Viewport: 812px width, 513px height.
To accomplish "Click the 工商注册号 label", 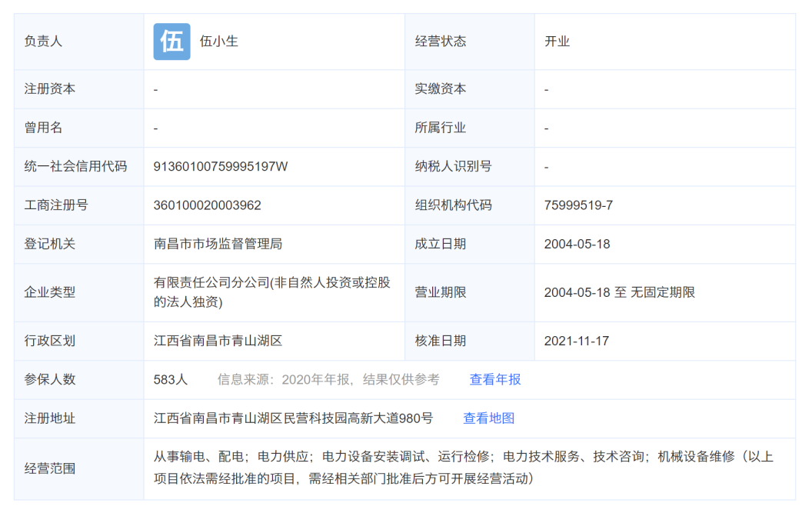I will [x=56, y=205].
